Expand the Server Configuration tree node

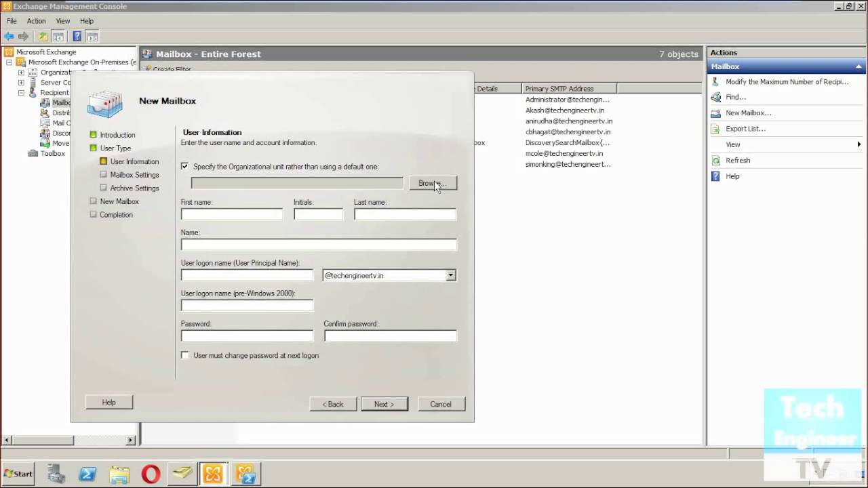(x=21, y=83)
